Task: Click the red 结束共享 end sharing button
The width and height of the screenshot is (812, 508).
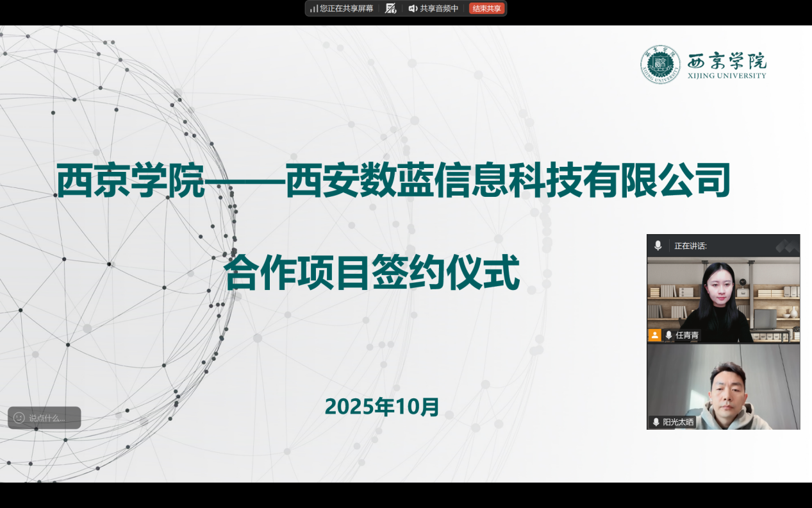Action: [486, 8]
